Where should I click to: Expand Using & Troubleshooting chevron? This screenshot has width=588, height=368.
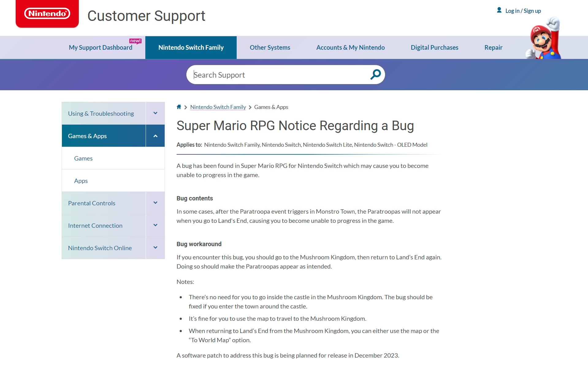point(155,113)
